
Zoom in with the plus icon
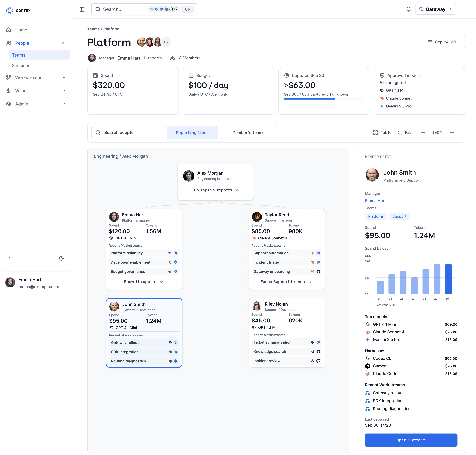tap(452, 133)
